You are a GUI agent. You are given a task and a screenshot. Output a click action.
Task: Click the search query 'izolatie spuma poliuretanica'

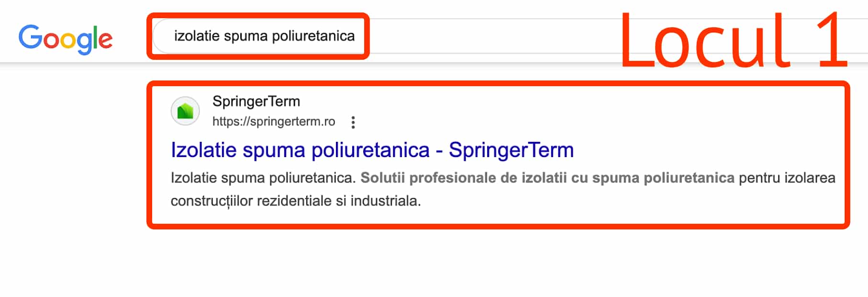pyautogui.click(x=264, y=36)
